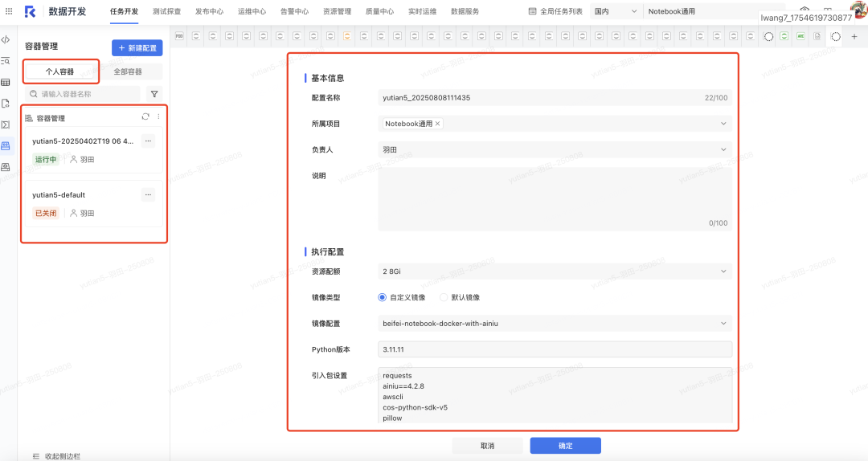868x461 pixels.
Task: Switch to the 测试探查 tab
Action: [166, 11]
